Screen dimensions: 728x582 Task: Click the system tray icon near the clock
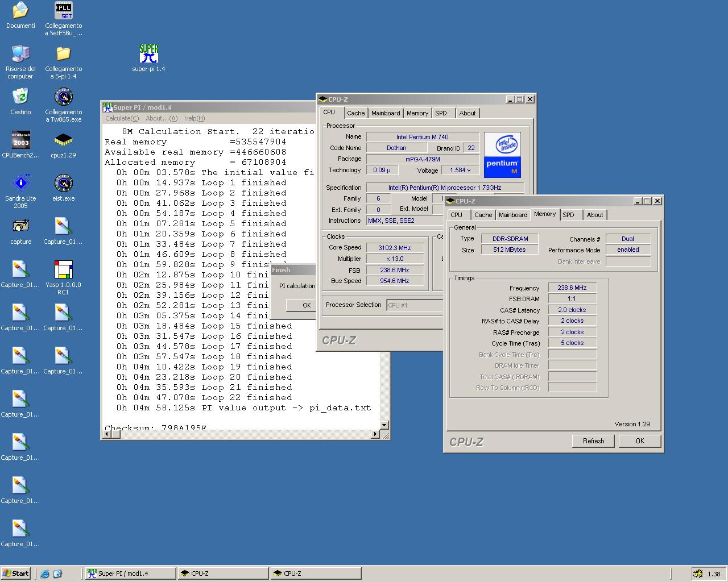[697, 574]
